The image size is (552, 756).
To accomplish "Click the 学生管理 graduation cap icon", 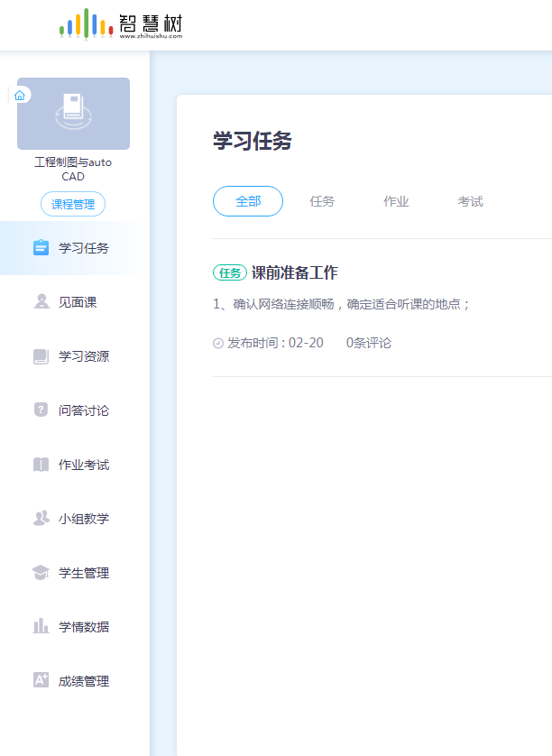I will 41,573.
